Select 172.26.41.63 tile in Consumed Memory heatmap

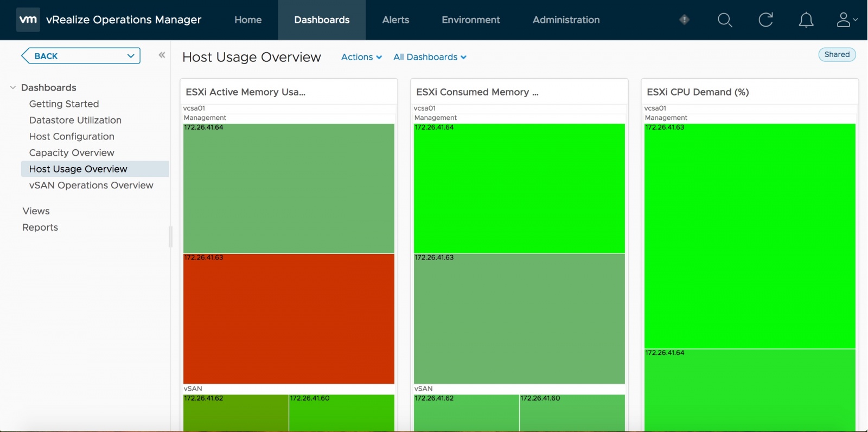[x=519, y=319]
